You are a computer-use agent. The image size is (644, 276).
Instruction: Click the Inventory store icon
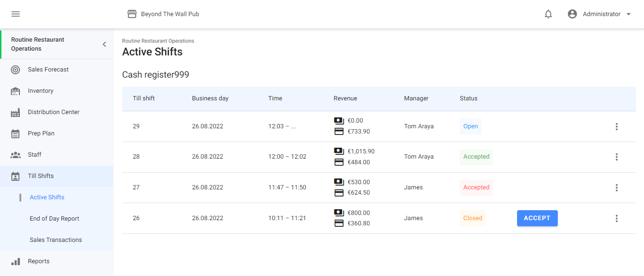click(16, 91)
